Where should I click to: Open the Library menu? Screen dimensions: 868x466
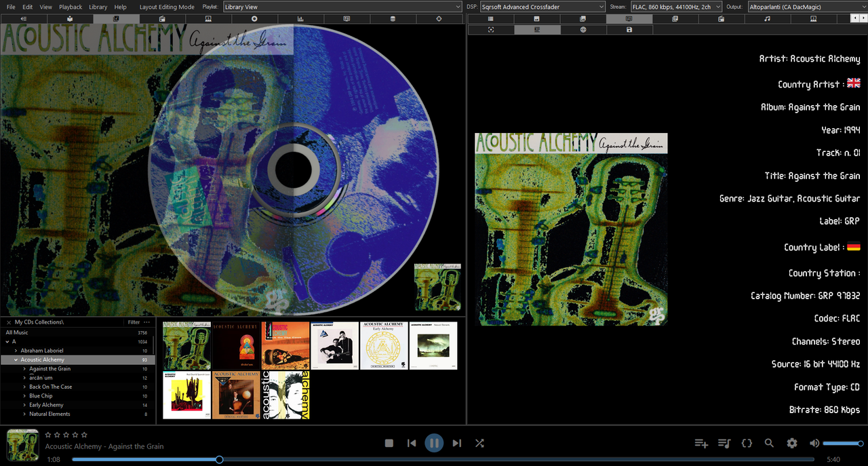pos(98,7)
